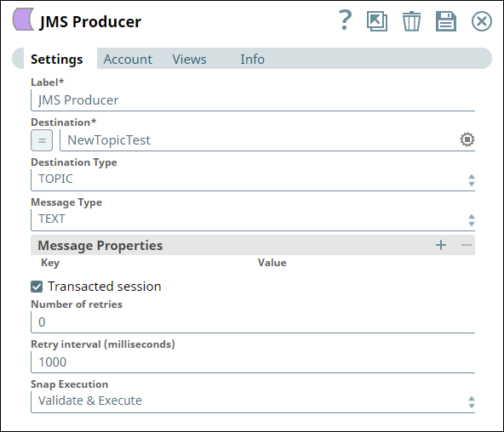Viewport: 504px width, 432px height.
Task: Click the Value column header
Action: point(272,263)
